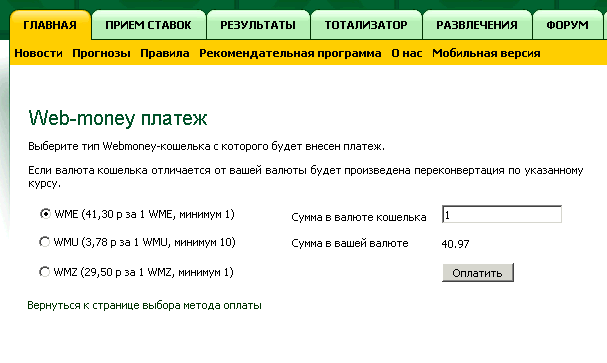Click the Оплатить button
Viewport: 607px width, 363px height.
[478, 273]
